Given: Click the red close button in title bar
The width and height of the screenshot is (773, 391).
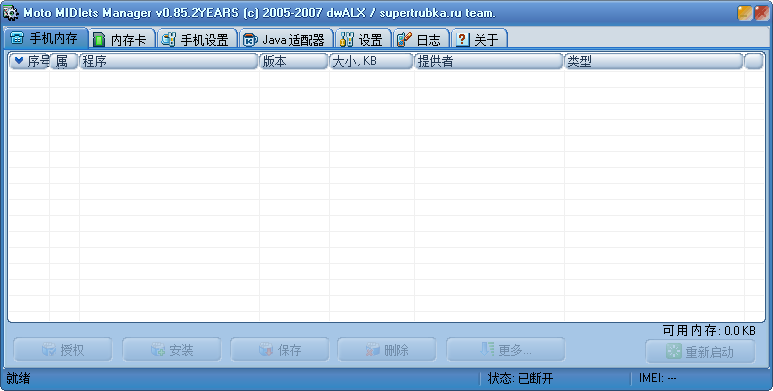Looking at the screenshot, I should [x=761, y=13].
